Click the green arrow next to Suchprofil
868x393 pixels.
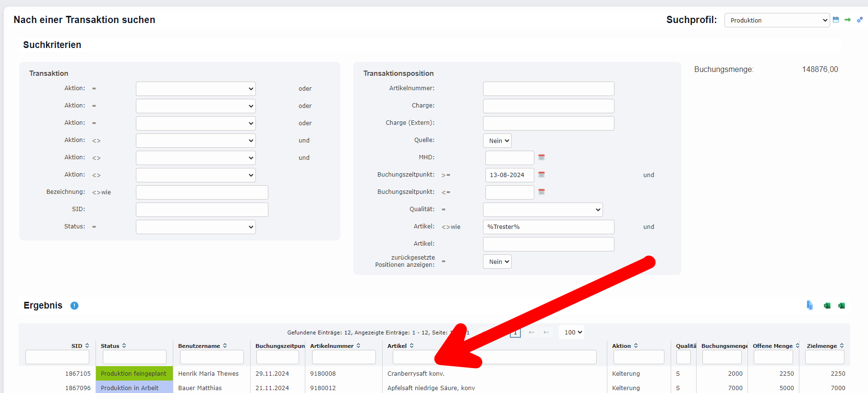pyautogui.click(x=848, y=20)
